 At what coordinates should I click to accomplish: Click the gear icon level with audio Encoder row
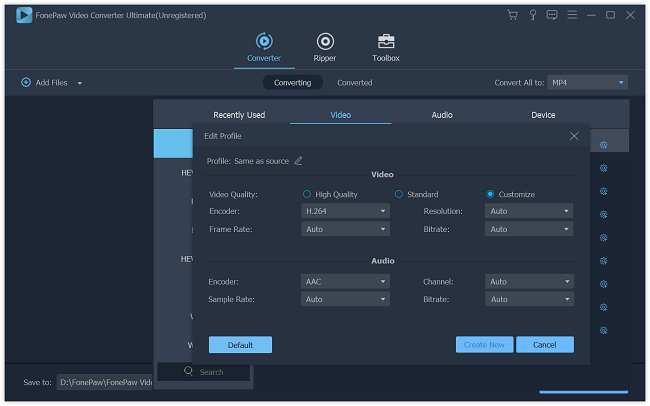(x=604, y=284)
